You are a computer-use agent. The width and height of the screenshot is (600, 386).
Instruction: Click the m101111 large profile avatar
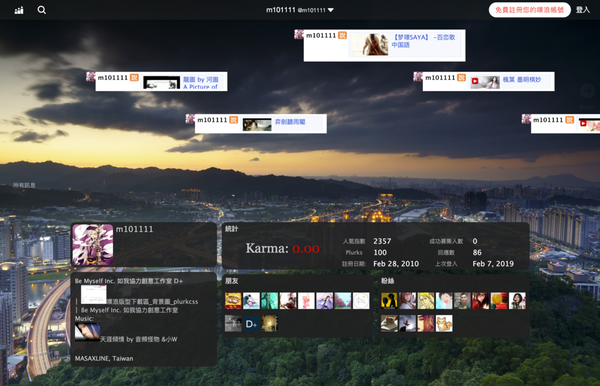pos(93,245)
